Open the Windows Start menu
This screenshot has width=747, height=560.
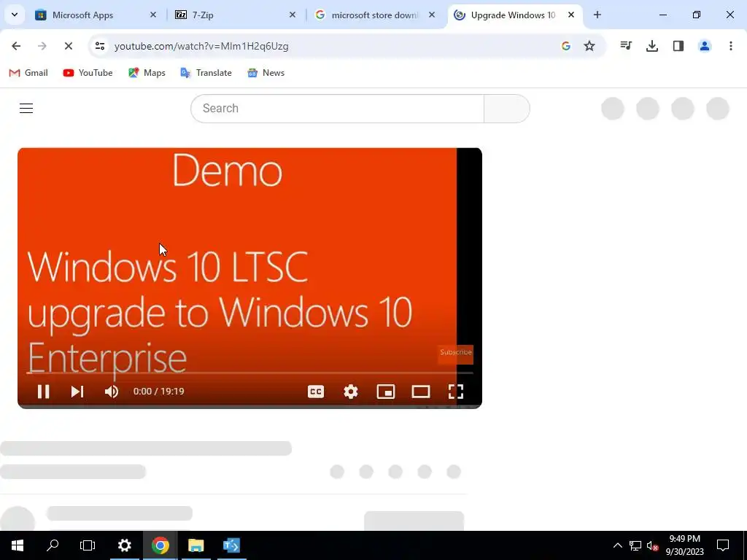[x=18, y=545]
